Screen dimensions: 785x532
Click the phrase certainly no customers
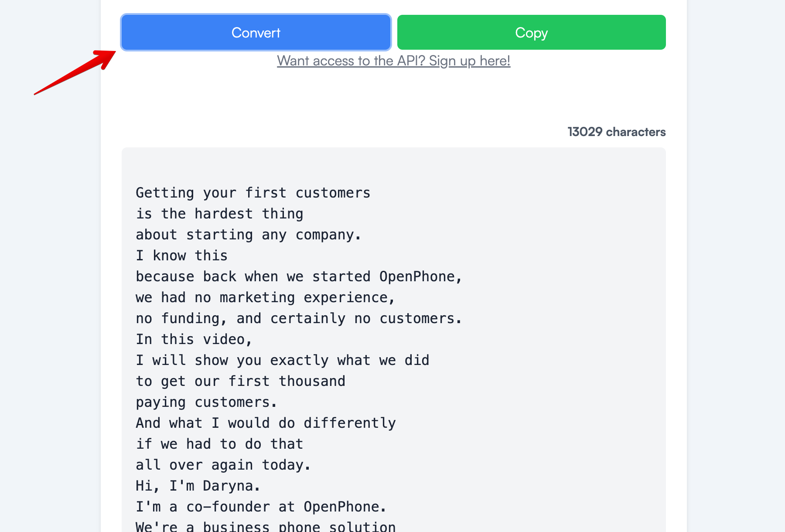366,318
